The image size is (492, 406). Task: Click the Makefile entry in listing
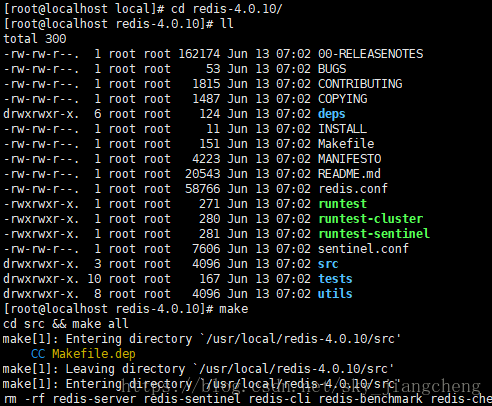tap(346, 144)
